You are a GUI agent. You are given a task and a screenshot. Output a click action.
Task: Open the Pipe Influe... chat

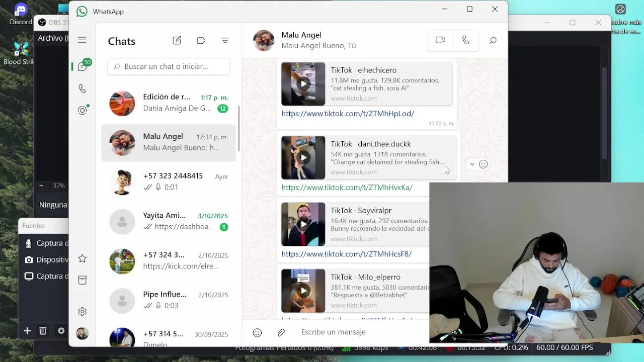(169, 301)
